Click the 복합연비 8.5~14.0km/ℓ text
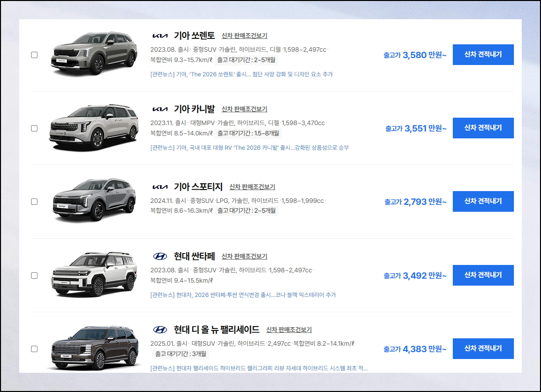The image size is (541, 392). pos(181,133)
